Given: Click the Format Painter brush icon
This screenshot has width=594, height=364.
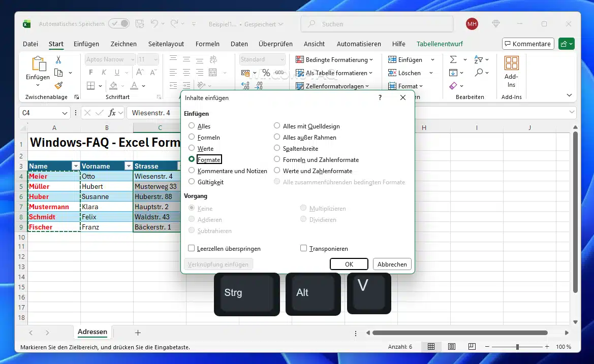Looking at the screenshot, I should 58,86.
